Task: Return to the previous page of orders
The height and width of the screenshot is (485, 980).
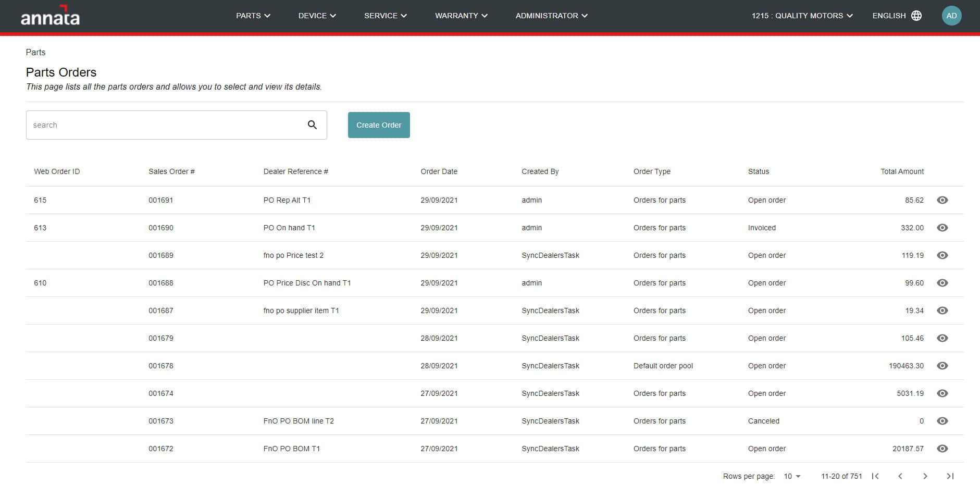Action: (x=900, y=476)
